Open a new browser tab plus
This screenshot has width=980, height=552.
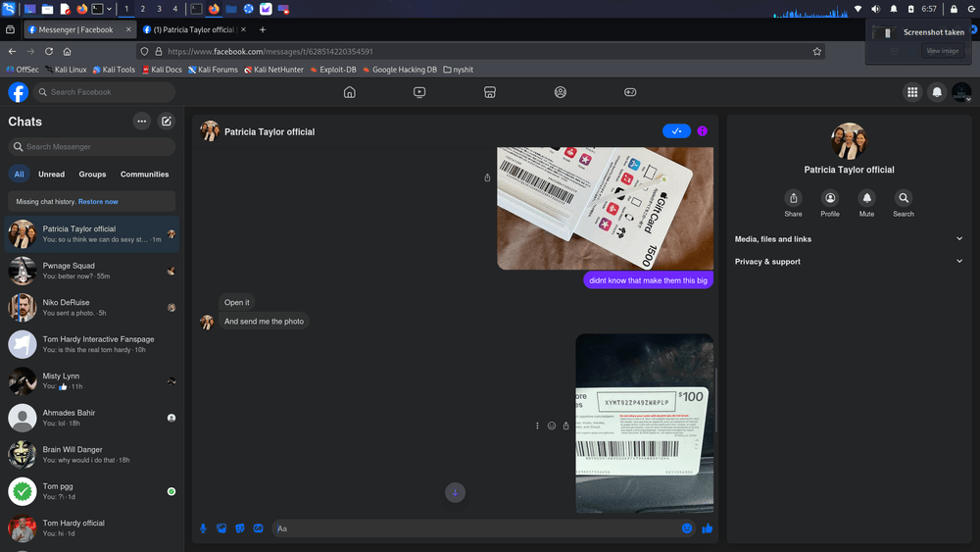tap(263, 29)
